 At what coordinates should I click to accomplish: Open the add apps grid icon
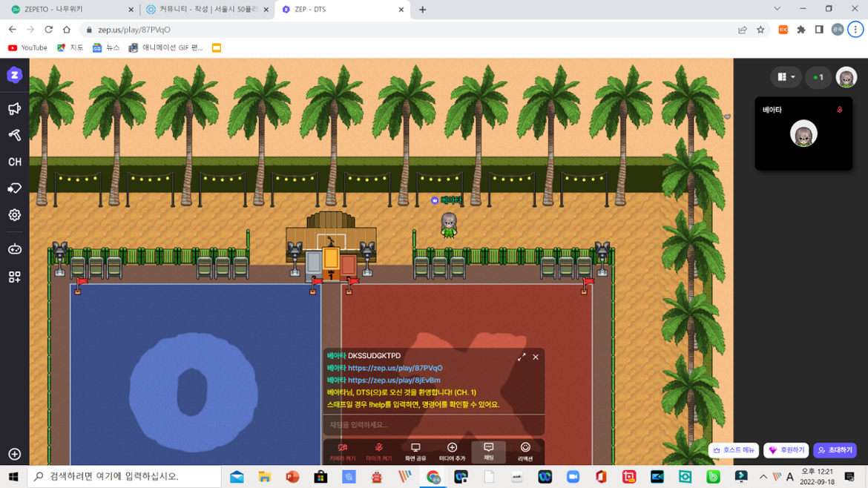(14, 277)
